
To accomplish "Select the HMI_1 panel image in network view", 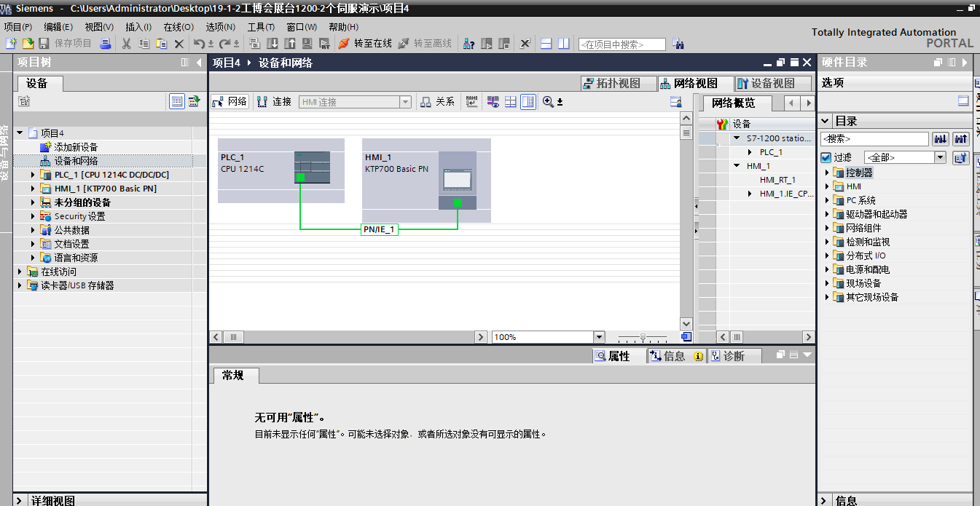I will tap(457, 180).
